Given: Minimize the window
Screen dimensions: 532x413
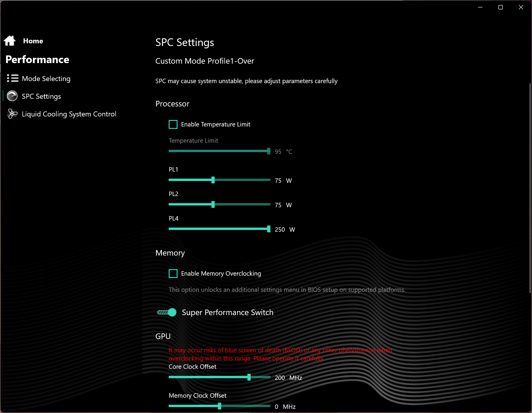Looking at the screenshot, I should pos(480,7).
